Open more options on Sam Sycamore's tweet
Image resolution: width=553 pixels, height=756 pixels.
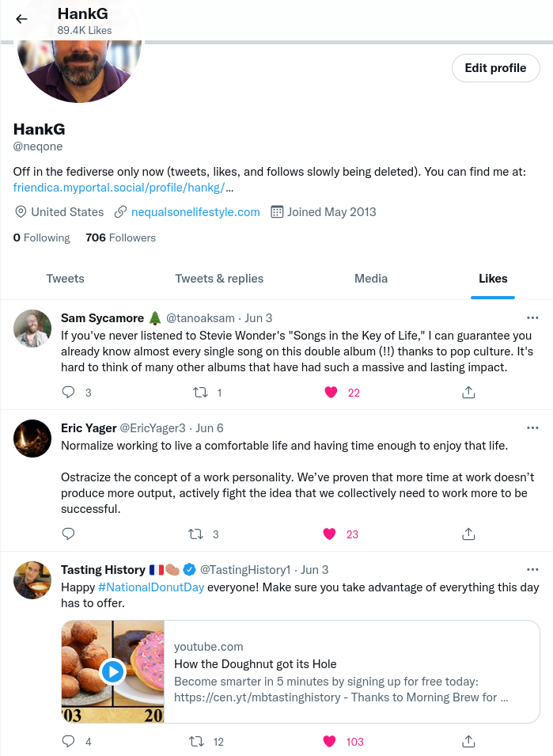(532, 318)
